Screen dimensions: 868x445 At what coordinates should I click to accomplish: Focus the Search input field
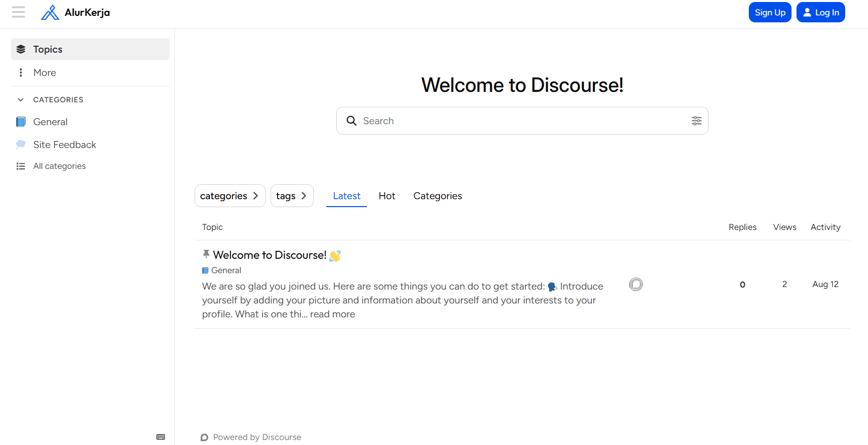(x=522, y=121)
